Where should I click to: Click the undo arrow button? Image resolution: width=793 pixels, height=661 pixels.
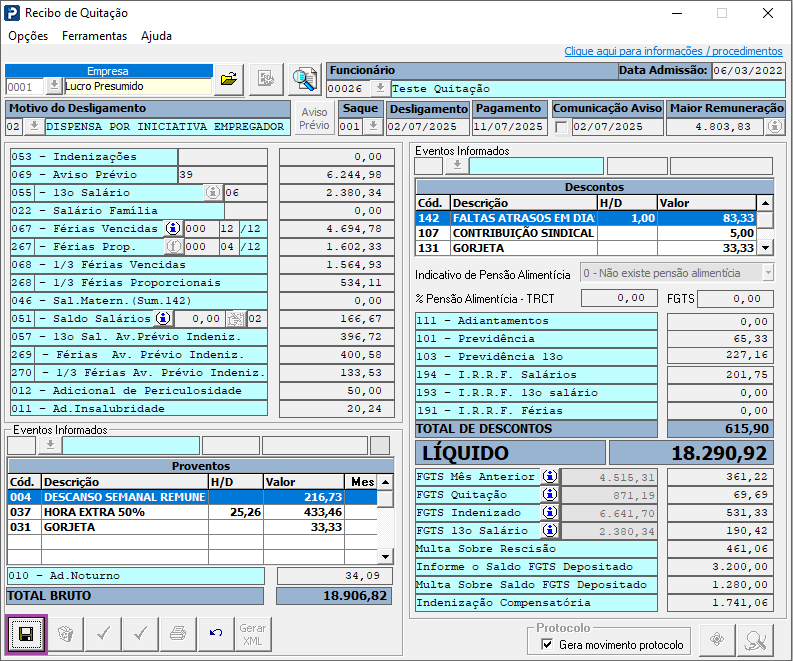[216, 634]
